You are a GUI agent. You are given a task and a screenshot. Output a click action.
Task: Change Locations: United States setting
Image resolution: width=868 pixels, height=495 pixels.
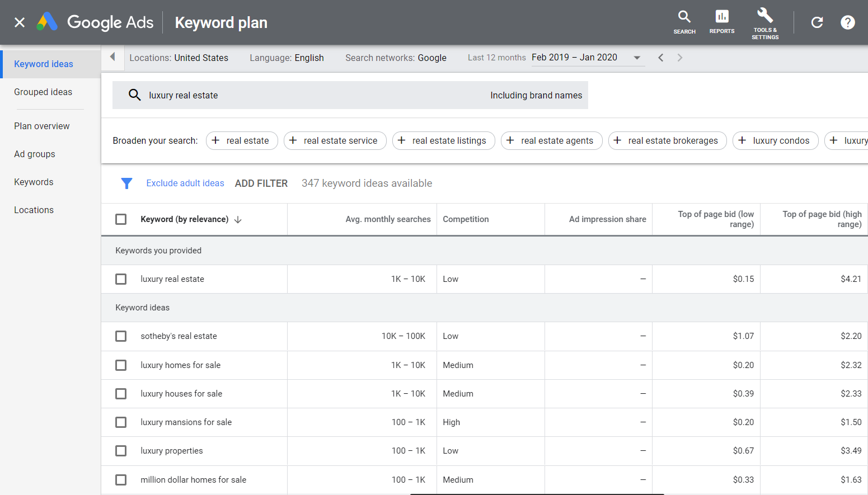click(x=179, y=58)
